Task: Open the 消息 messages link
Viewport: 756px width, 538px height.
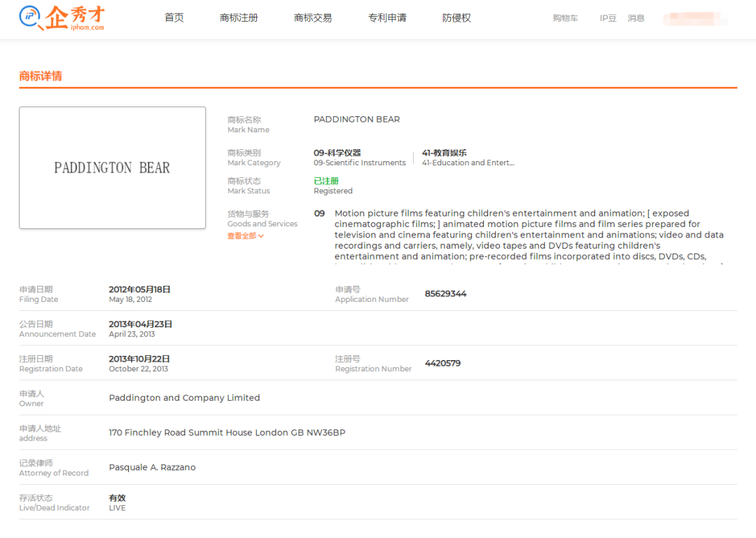Action: (x=636, y=18)
